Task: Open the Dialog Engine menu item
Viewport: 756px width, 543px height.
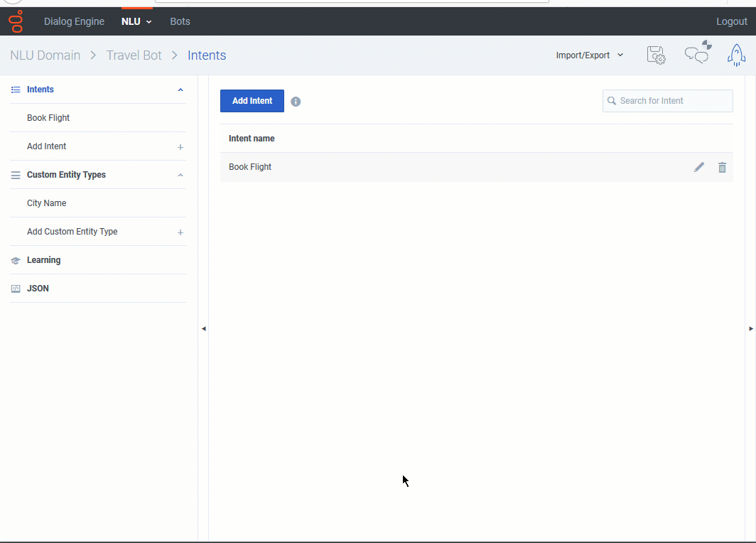Action: pyautogui.click(x=74, y=21)
